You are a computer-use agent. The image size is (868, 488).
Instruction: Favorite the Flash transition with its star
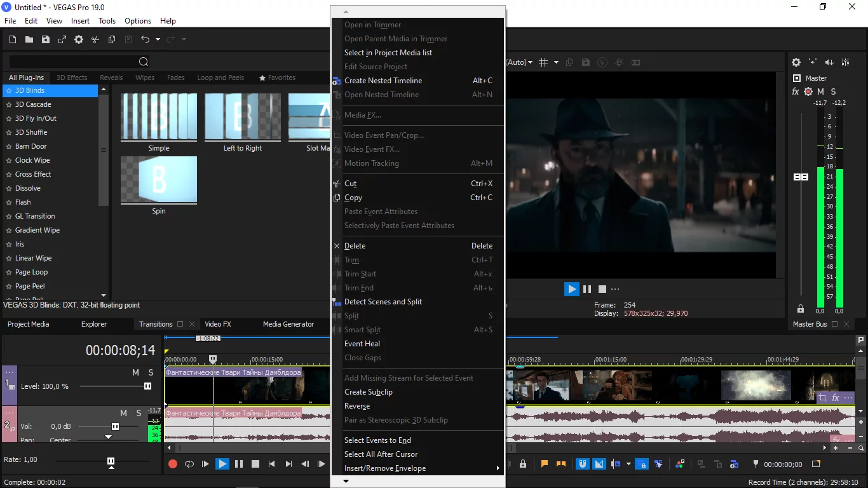coord(9,202)
